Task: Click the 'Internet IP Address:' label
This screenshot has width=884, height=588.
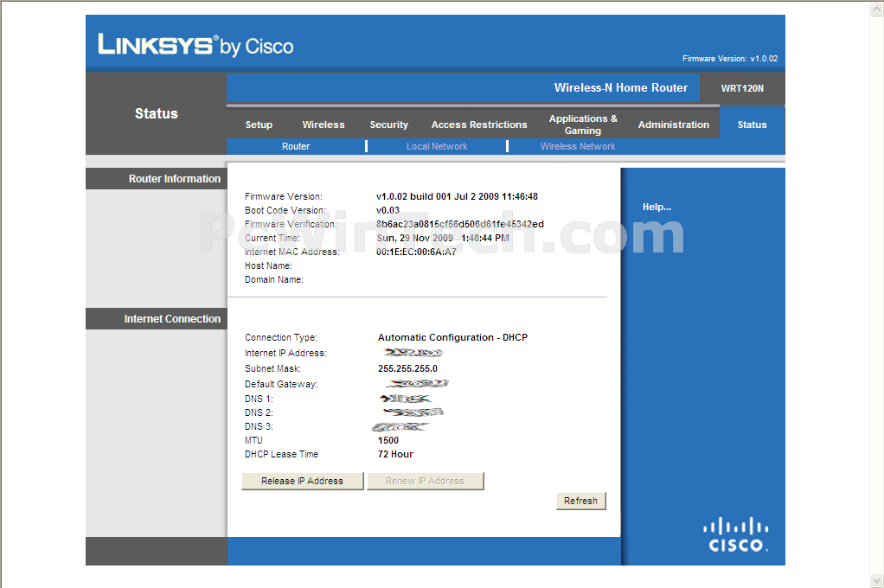Action: tap(285, 353)
